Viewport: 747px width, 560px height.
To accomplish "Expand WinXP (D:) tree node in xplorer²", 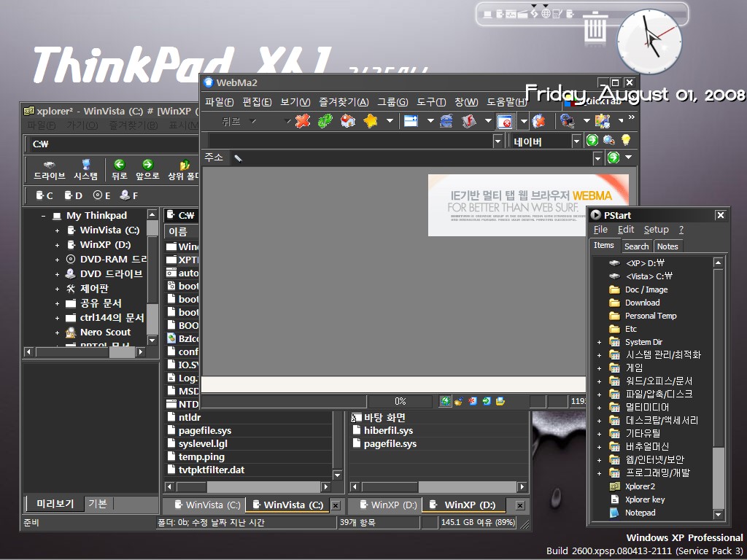I will pyautogui.click(x=57, y=246).
